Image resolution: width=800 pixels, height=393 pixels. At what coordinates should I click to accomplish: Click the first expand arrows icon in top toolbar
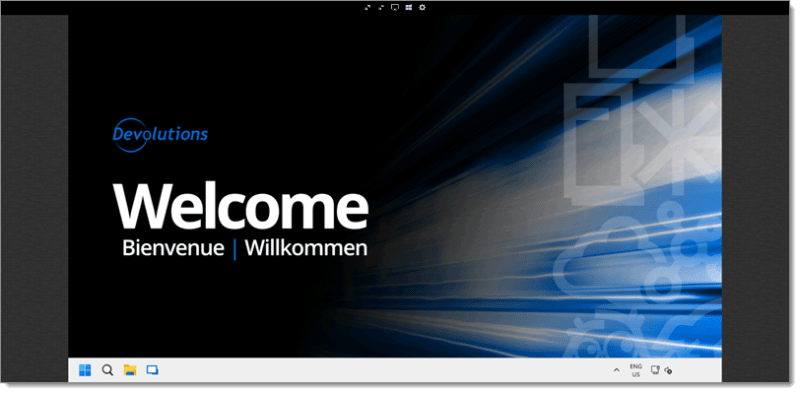coord(367,7)
